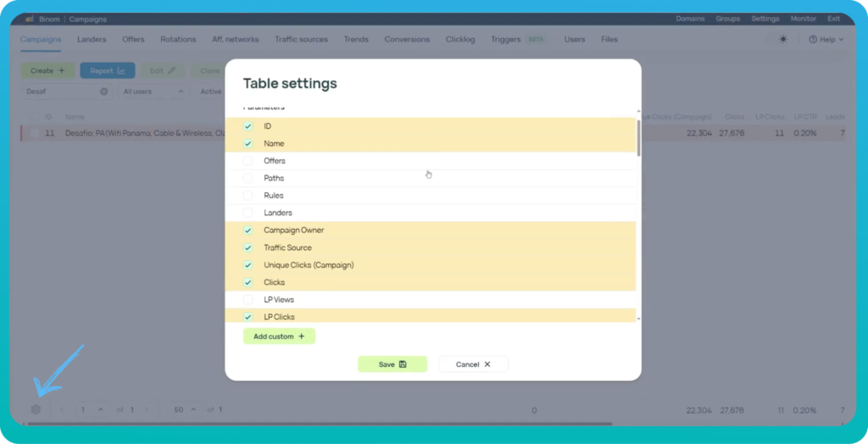Go to previous page arrow
Viewport: 868px width, 444px height.
point(62,409)
